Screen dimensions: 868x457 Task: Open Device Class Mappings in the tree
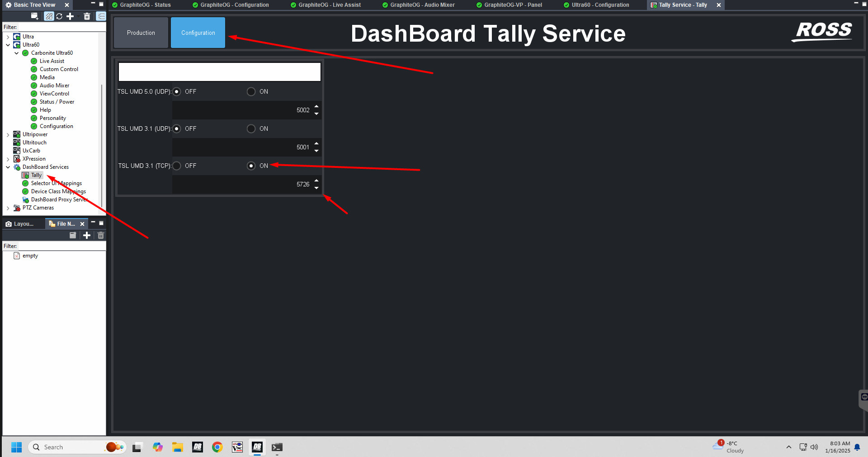58,191
